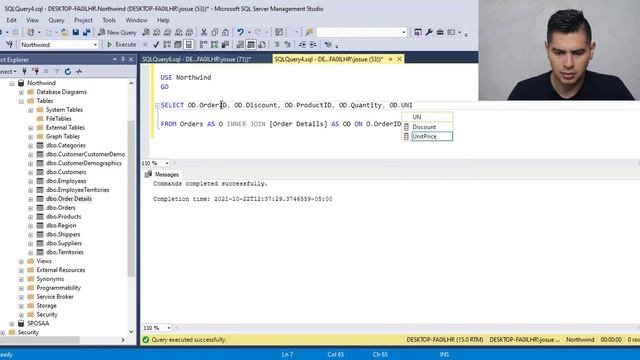Expand the dbo.Categories table node
The image size is (640, 360).
point(31,146)
